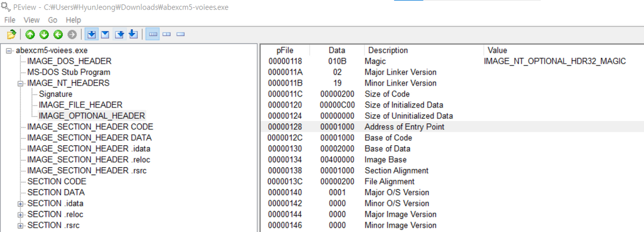Select IMAGE_SECTION_HEADER DATA
Image resolution: width=644 pixels, height=232 pixels.
point(90,138)
